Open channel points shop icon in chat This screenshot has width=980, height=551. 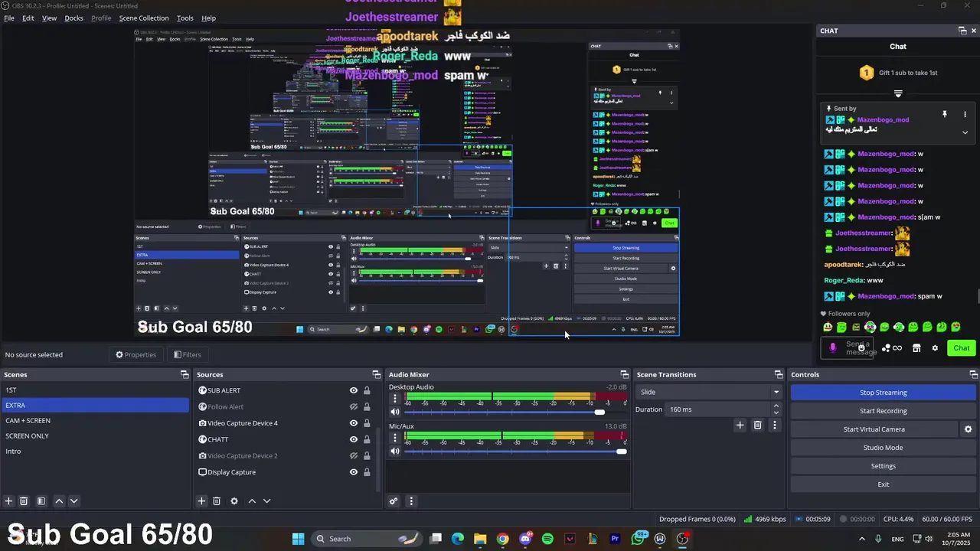pos(916,348)
